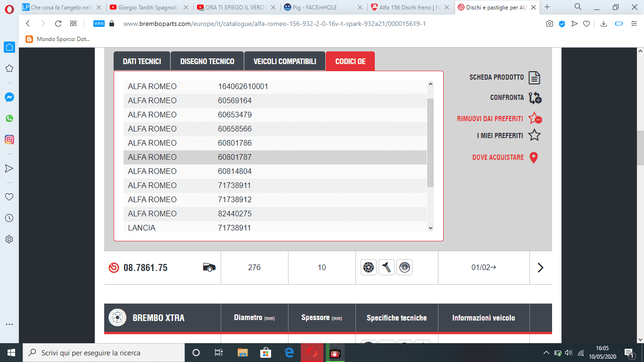Select OE code 164062610001 row
This screenshot has width=644, height=362.
click(x=275, y=87)
